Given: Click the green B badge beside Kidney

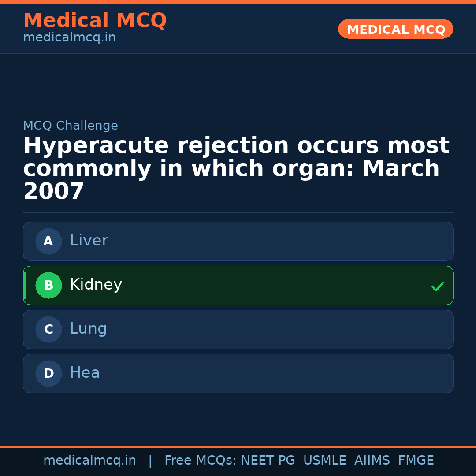Looking at the screenshot, I should pyautogui.click(x=48, y=285).
